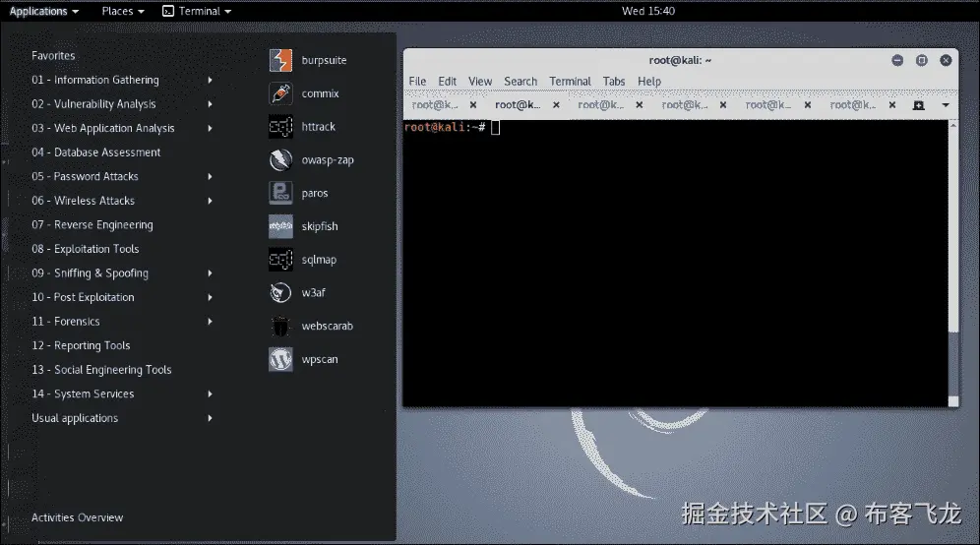Open the terminal Search menu

pos(521,82)
